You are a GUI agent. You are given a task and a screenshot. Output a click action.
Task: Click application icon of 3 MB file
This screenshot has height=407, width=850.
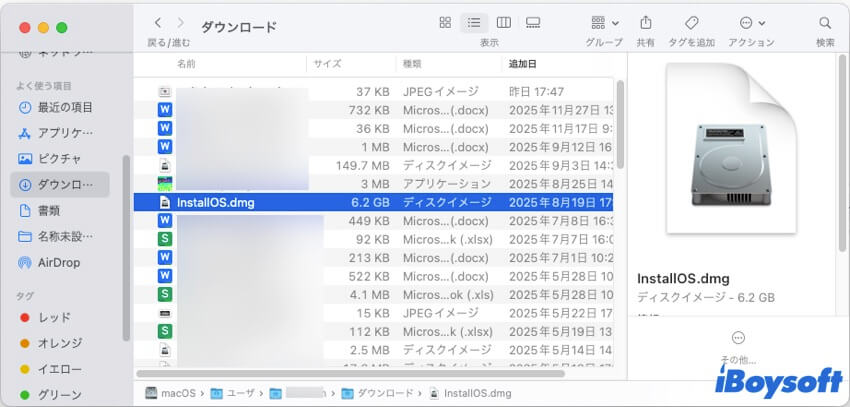(x=165, y=184)
